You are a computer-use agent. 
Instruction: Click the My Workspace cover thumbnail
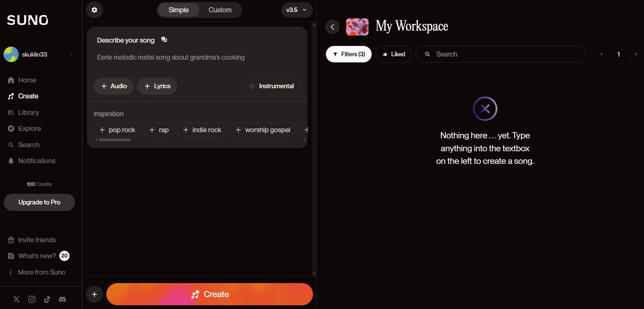tap(357, 27)
